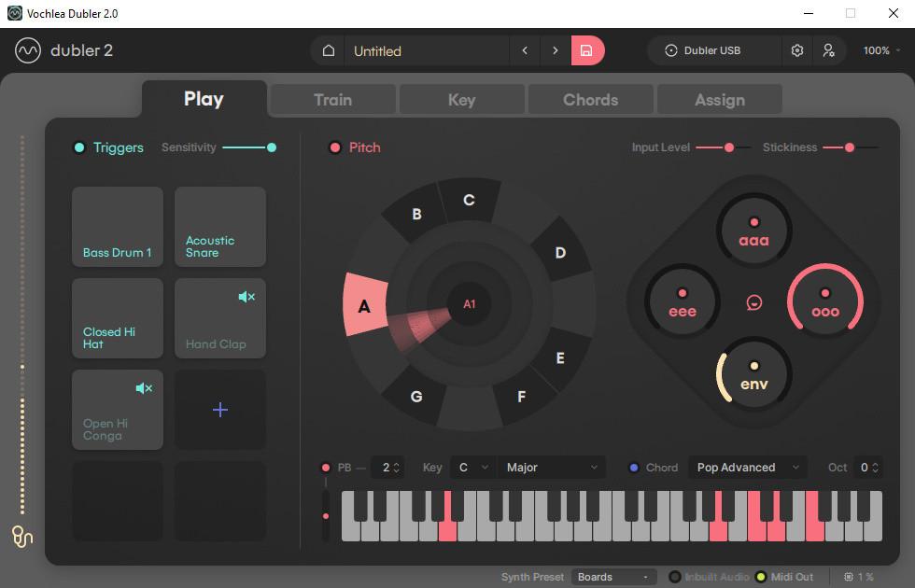Screen dimensions: 915x588
Task: Open the Pop Advanced chord preset dropdown
Action: [x=747, y=467]
